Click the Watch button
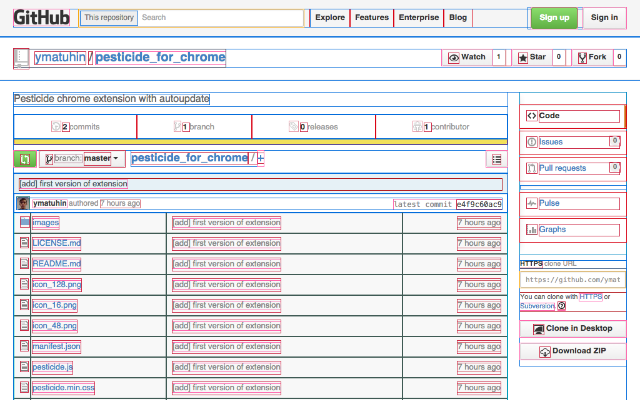The width and height of the screenshot is (640, 400). click(467, 58)
